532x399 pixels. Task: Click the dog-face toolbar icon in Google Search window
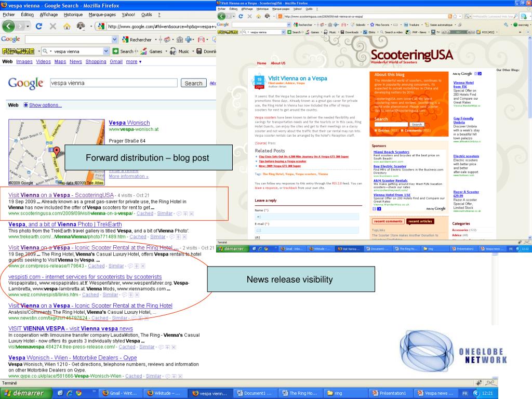81,26
